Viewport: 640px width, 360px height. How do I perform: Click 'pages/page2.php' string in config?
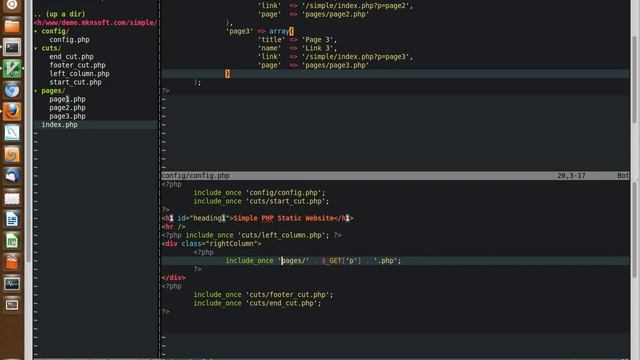tap(335, 14)
